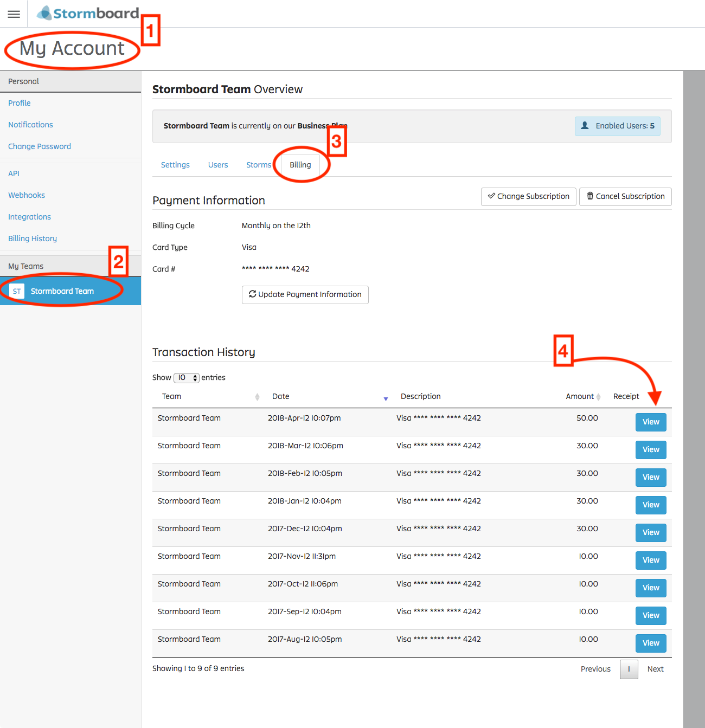Viewport: 705px width, 728px height.
Task: View receipt for 2017-Dec-12 transaction
Action: (651, 533)
